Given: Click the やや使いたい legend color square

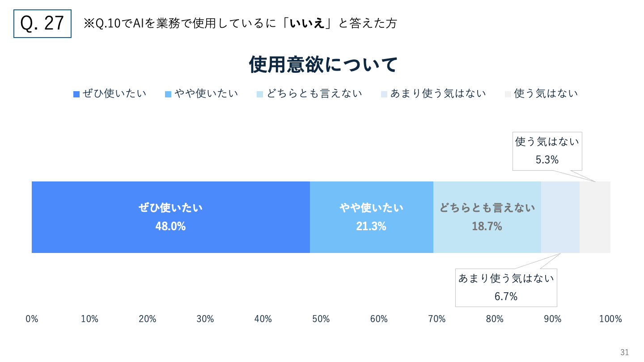Looking at the screenshot, I should [x=168, y=94].
